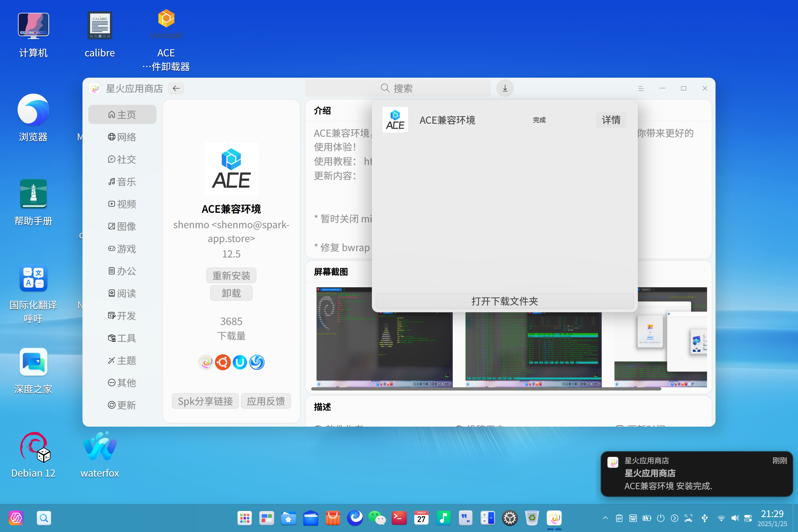Open the 社交 category

click(122, 159)
